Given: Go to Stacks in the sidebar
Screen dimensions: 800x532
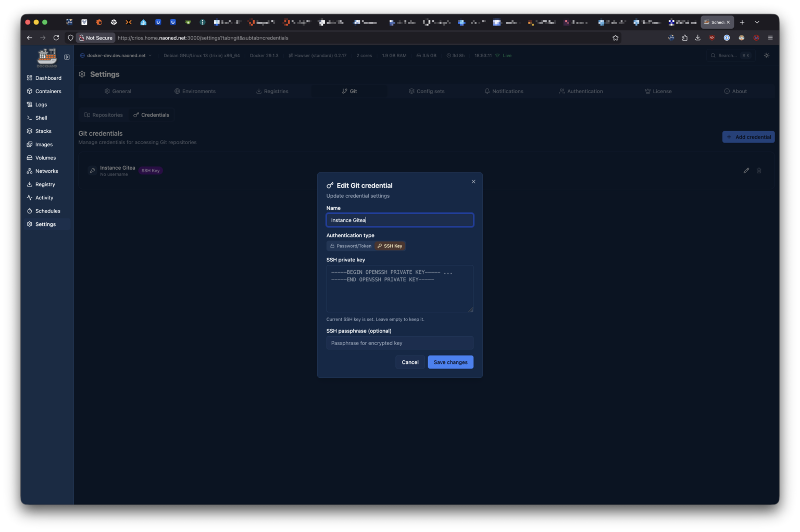Looking at the screenshot, I should (x=43, y=131).
